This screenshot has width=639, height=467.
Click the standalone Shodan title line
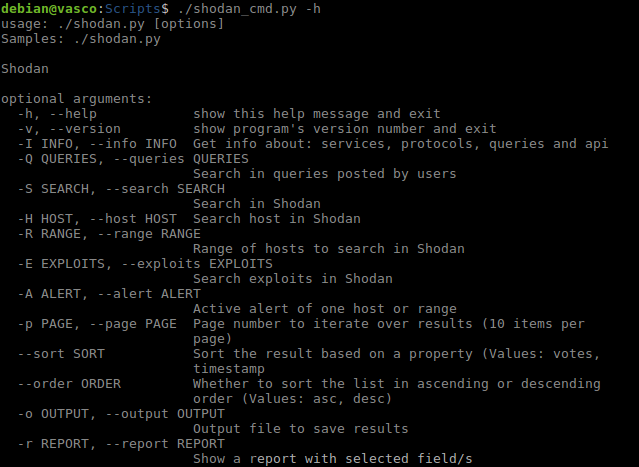point(24,68)
